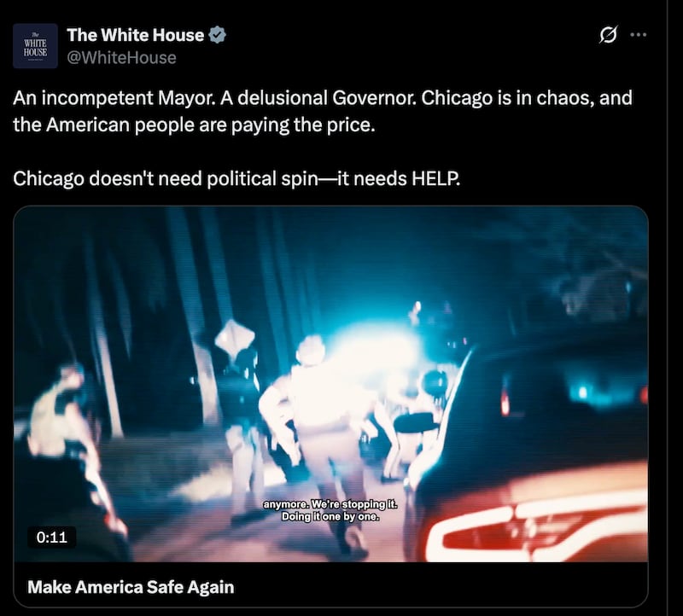Click 'Chicago doesn't need political spin' text
683x616 pixels.
166,178
